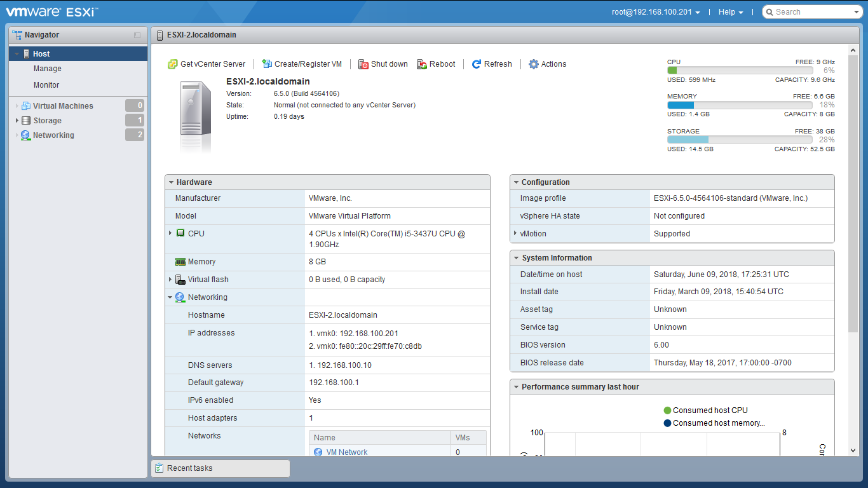Toggle the Consumed host CPU legend
This screenshot has height=488, width=868.
click(x=667, y=410)
